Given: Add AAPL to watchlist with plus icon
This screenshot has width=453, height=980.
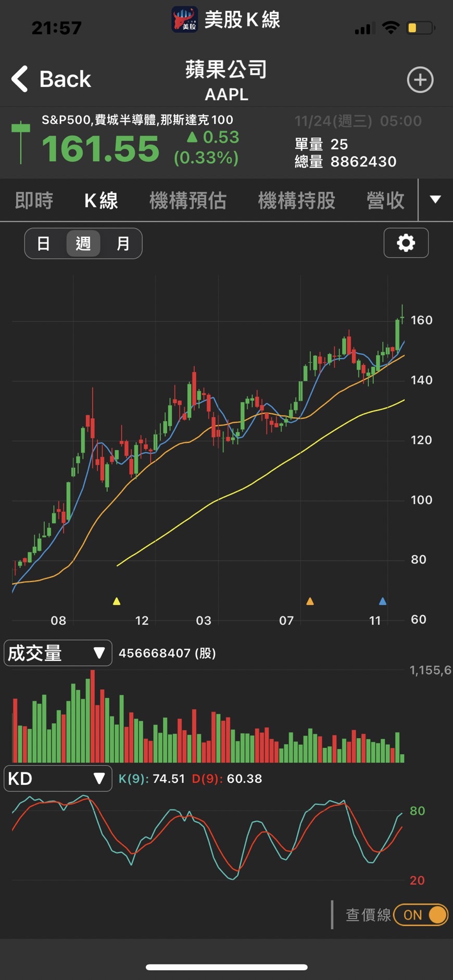Looking at the screenshot, I should tap(420, 80).
